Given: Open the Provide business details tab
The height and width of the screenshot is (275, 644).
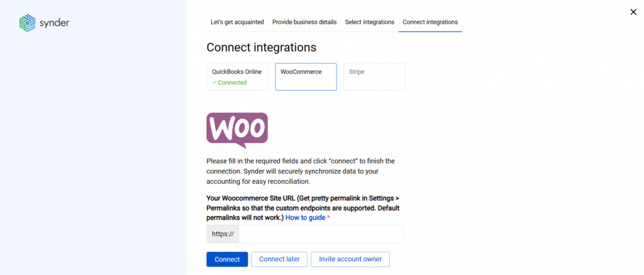Looking at the screenshot, I should point(304,22).
